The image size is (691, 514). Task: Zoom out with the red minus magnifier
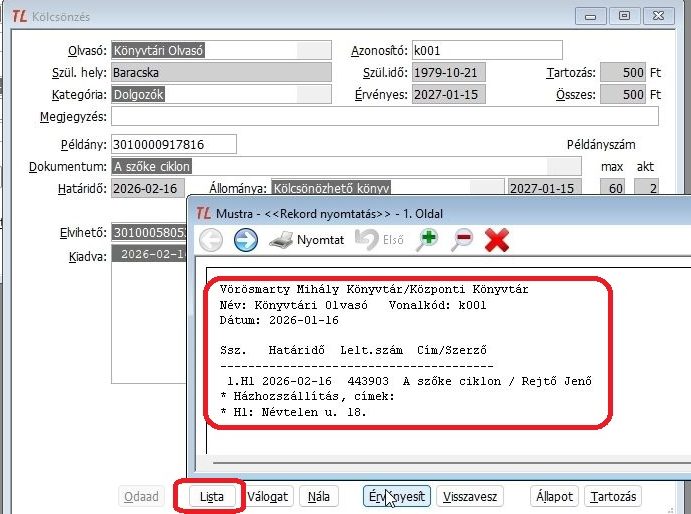[462, 240]
